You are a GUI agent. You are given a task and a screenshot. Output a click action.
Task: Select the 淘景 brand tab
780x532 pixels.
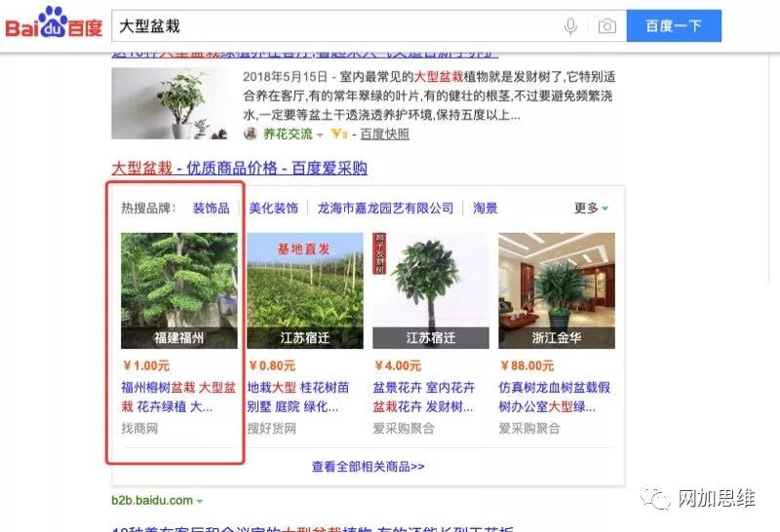tap(486, 209)
